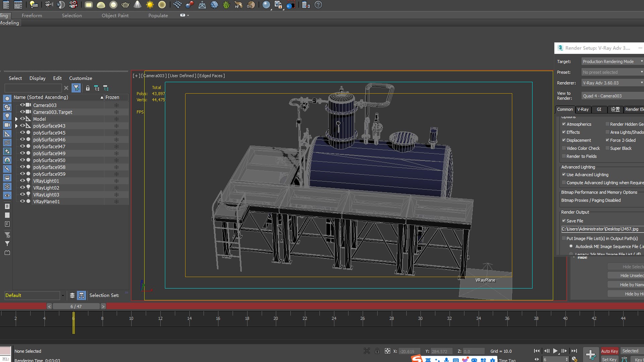
Task: Toggle display lights filter in Scene Explorer
Action: 7,116
